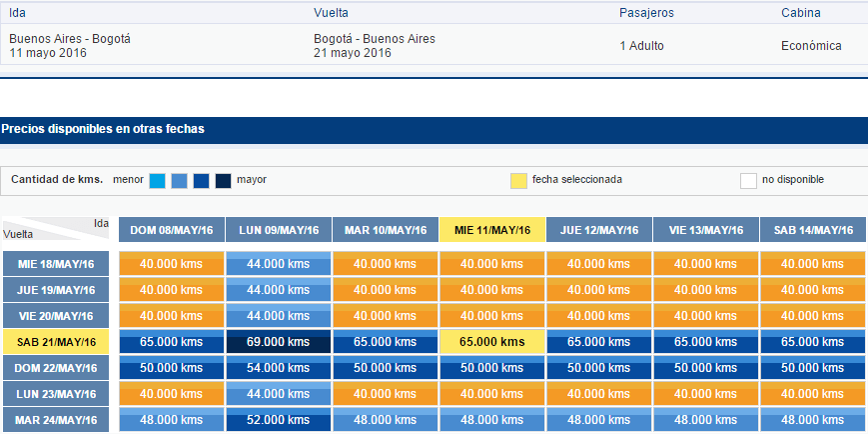Pick 50.000 kms for DOM 08 and DOM 22
The height and width of the screenshot is (434, 868).
tap(172, 368)
